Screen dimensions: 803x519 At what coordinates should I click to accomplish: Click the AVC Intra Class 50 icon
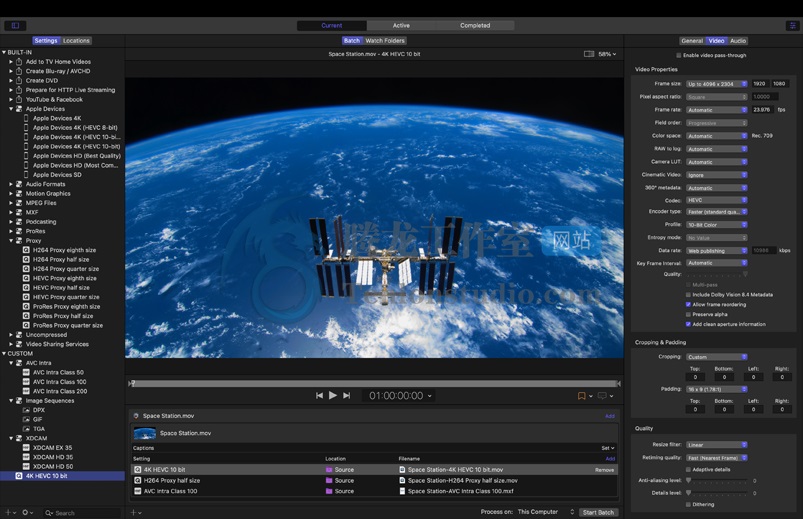click(x=26, y=372)
